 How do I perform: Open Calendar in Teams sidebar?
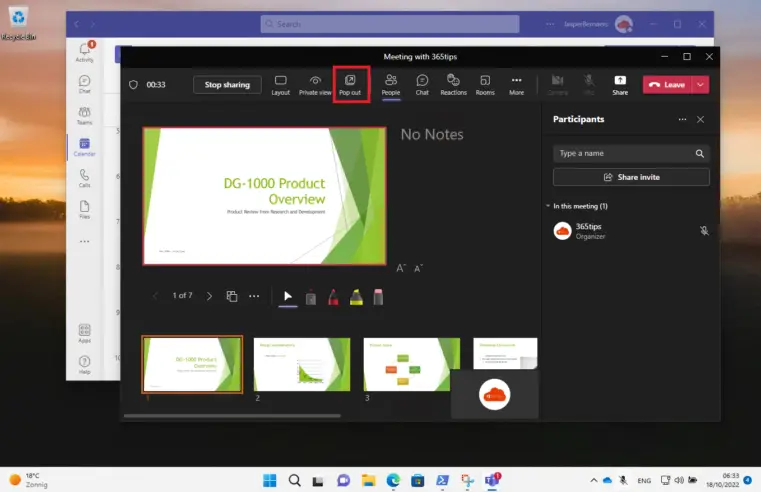point(84,147)
